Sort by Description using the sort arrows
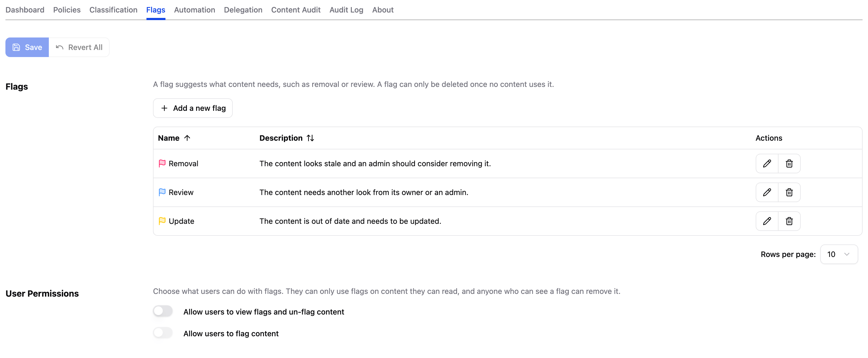This screenshot has height=358, width=868. pos(310,138)
